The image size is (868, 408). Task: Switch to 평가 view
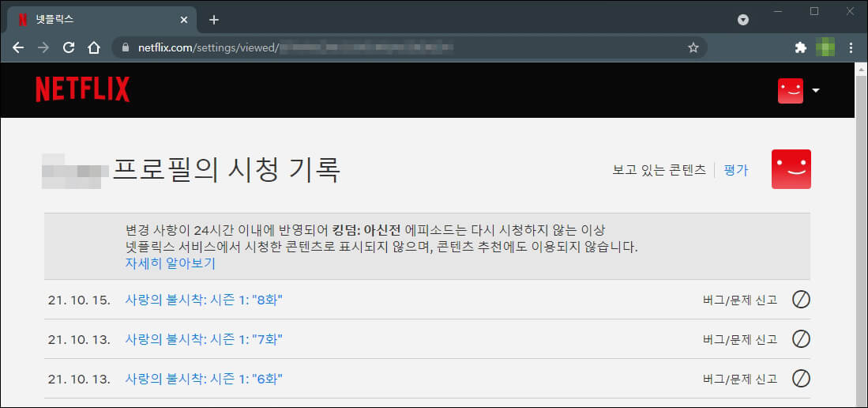pyautogui.click(x=735, y=170)
